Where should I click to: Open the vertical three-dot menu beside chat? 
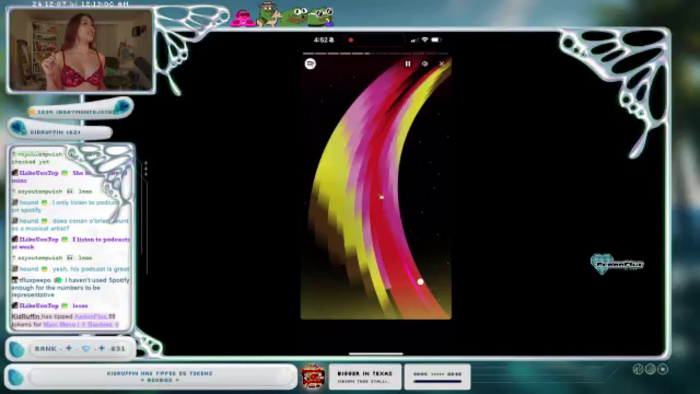(146, 169)
